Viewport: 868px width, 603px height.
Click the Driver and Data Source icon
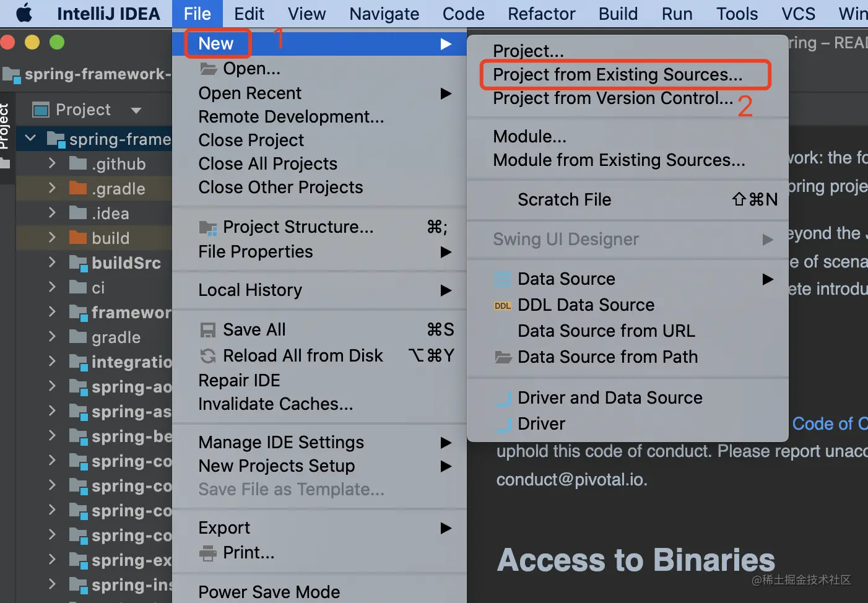pos(504,398)
